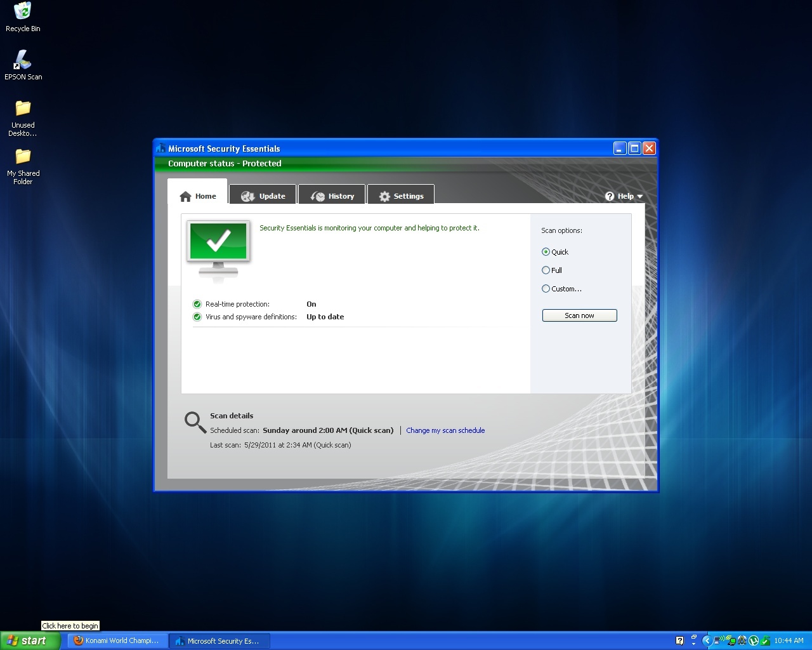The width and height of the screenshot is (812, 650).
Task: Click the network computer tray icon
Action: [x=731, y=640]
